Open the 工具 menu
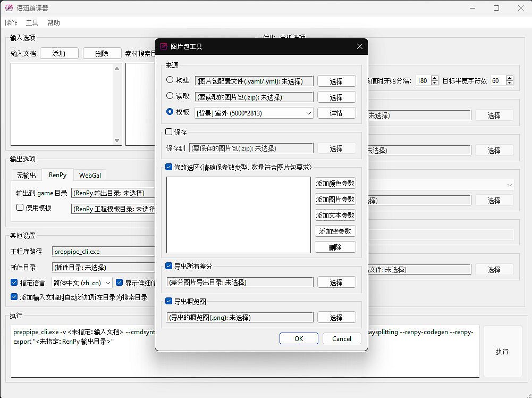This screenshot has width=532, height=398. pos(32,23)
